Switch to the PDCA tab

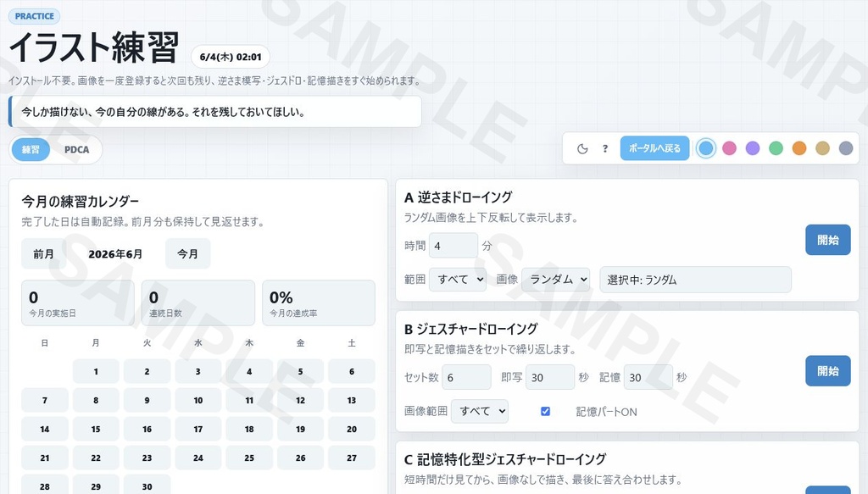[x=76, y=149]
